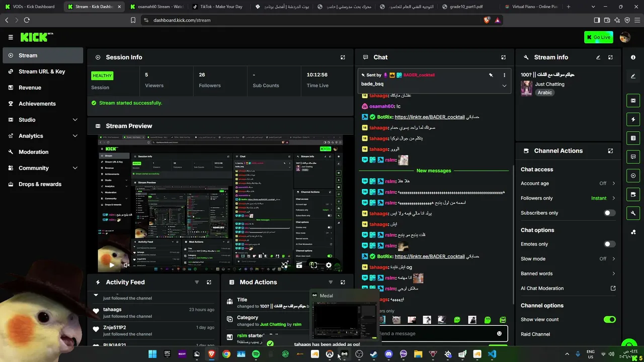The height and width of the screenshot is (362, 644).
Task: Open Spotify from the taskbar
Action: pos(256,354)
